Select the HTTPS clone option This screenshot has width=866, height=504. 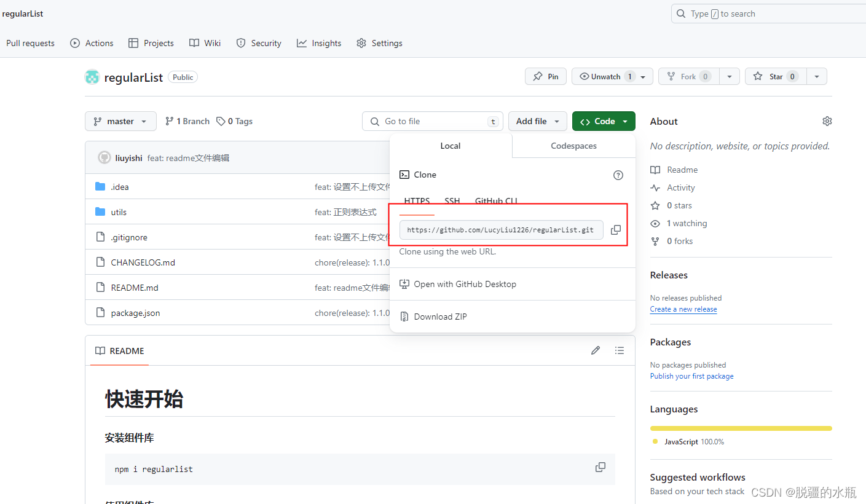pos(417,201)
